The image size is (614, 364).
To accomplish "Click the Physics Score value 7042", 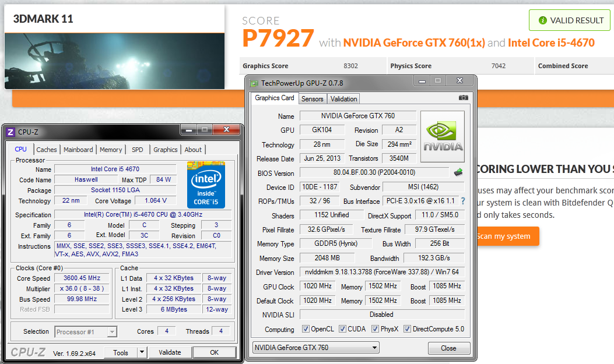I will [499, 66].
